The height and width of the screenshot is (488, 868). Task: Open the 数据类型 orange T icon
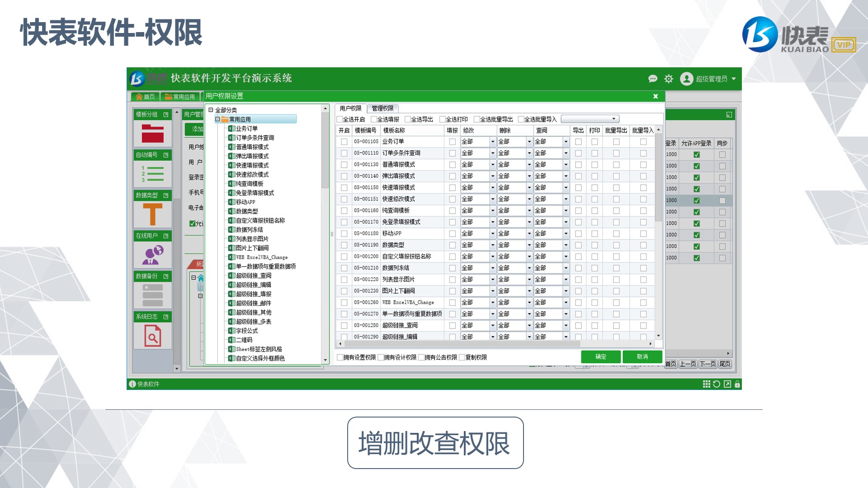[x=152, y=214]
